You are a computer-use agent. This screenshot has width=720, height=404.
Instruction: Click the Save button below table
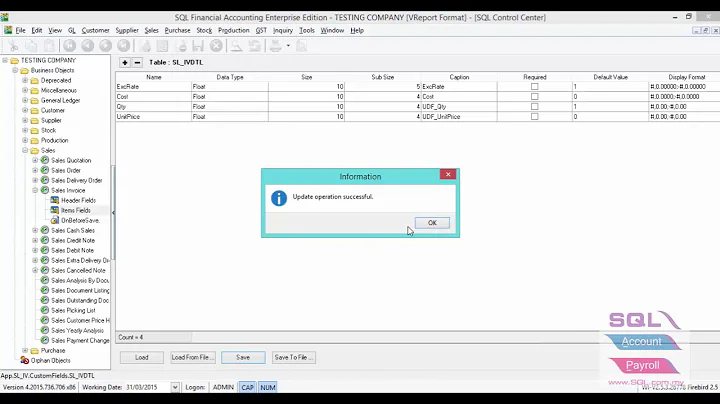(x=243, y=357)
